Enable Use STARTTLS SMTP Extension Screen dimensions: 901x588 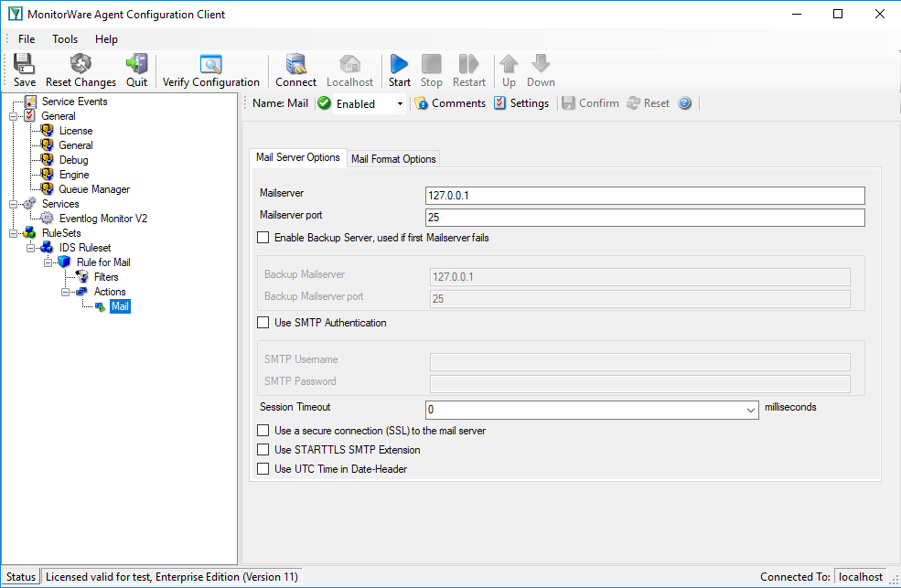point(263,450)
